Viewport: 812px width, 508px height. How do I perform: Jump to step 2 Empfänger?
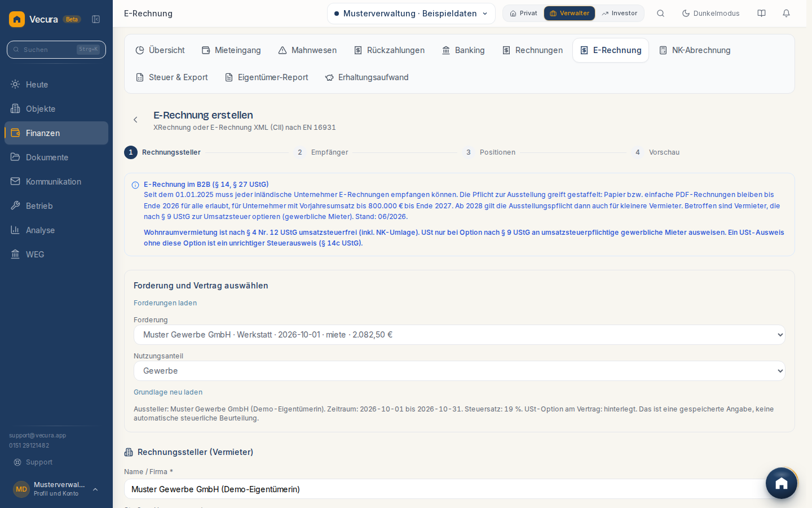coord(321,152)
